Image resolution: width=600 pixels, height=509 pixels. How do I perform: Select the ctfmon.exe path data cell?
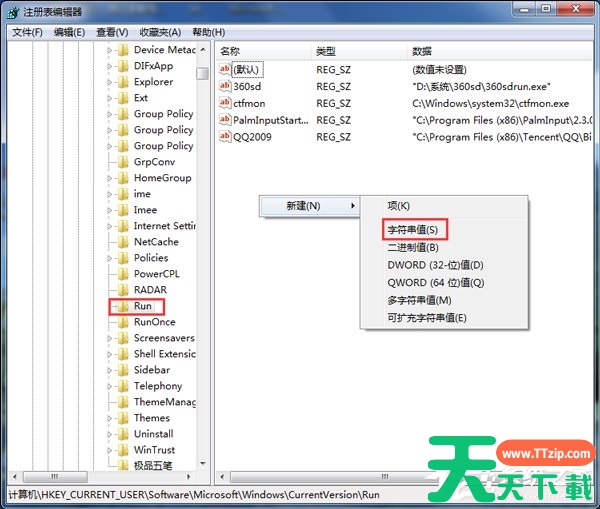491,103
